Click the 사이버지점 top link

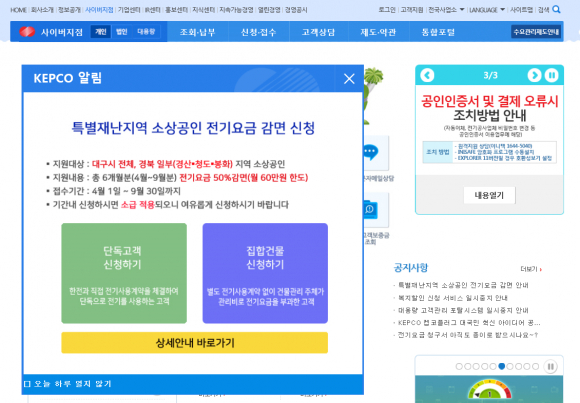coord(99,10)
